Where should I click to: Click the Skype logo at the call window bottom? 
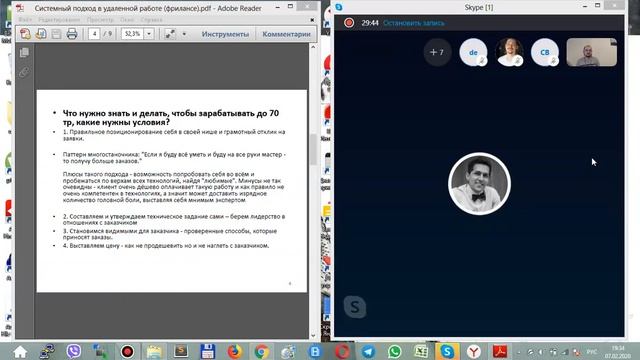355,307
